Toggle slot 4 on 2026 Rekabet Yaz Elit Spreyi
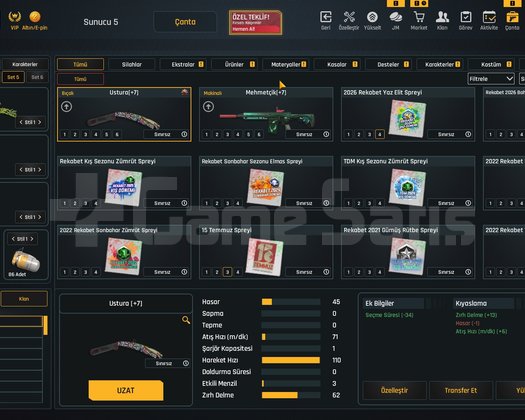 coord(380,134)
